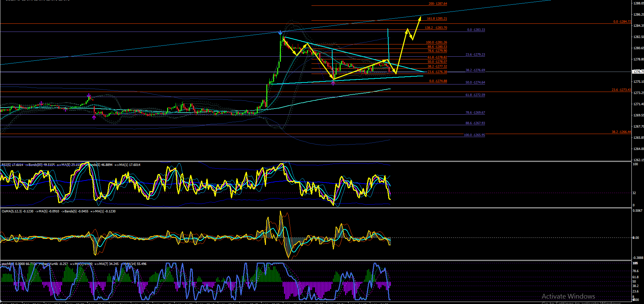644x304 pixels.
Task: Click the 78.6 -1279.90 Fibonacci label
Action: [437, 51]
